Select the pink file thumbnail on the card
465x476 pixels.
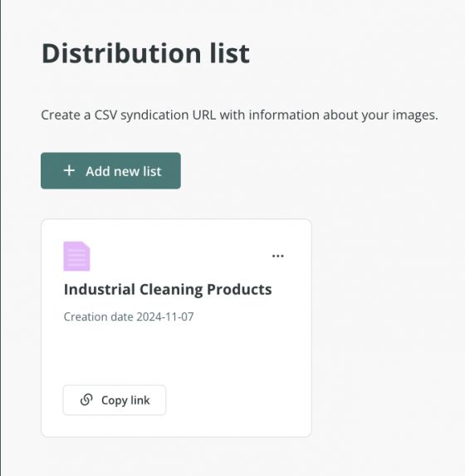pos(76,256)
